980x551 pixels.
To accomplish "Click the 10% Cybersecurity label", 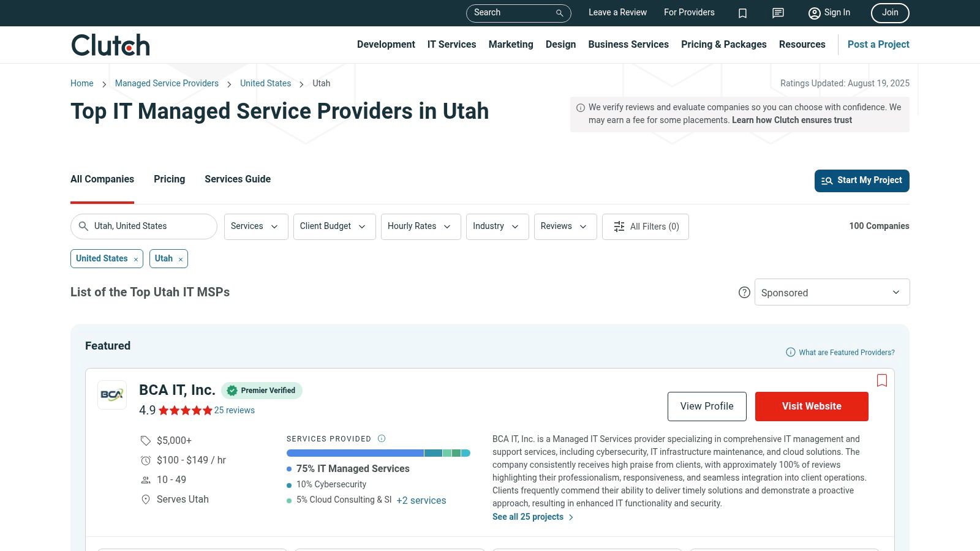I will [x=331, y=485].
